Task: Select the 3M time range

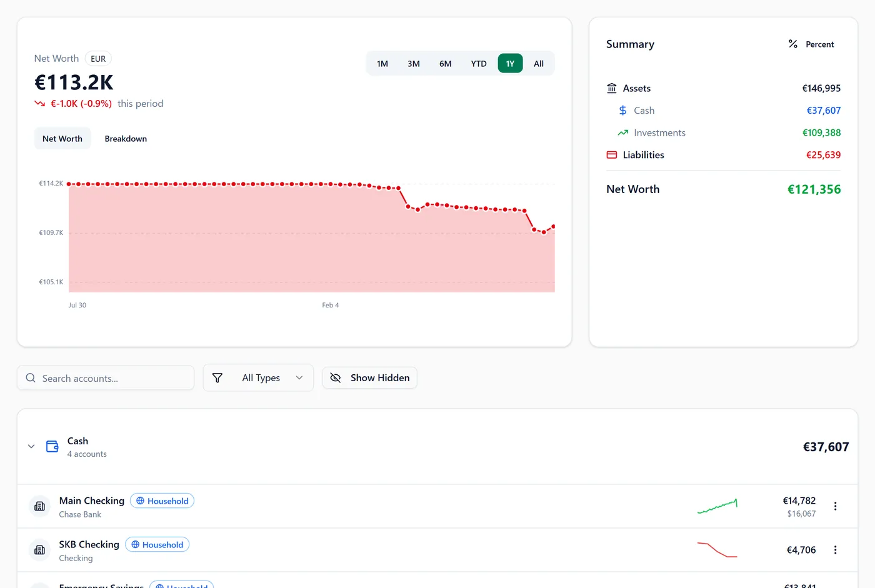Action: pyautogui.click(x=414, y=64)
